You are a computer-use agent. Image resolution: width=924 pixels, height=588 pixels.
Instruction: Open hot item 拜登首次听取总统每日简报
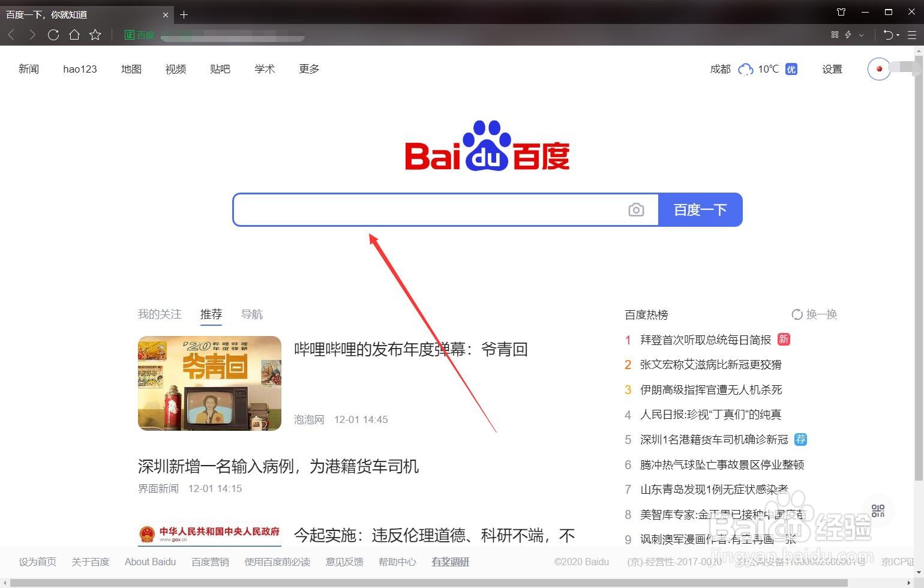[x=706, y=340]
